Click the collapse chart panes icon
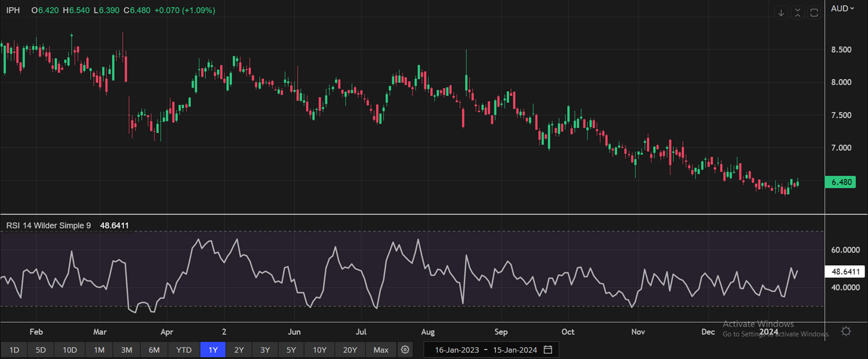The image size is (868, 359). click(798, 13)
